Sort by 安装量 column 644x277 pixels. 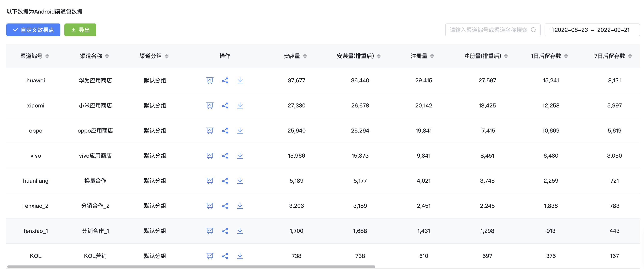305,56
